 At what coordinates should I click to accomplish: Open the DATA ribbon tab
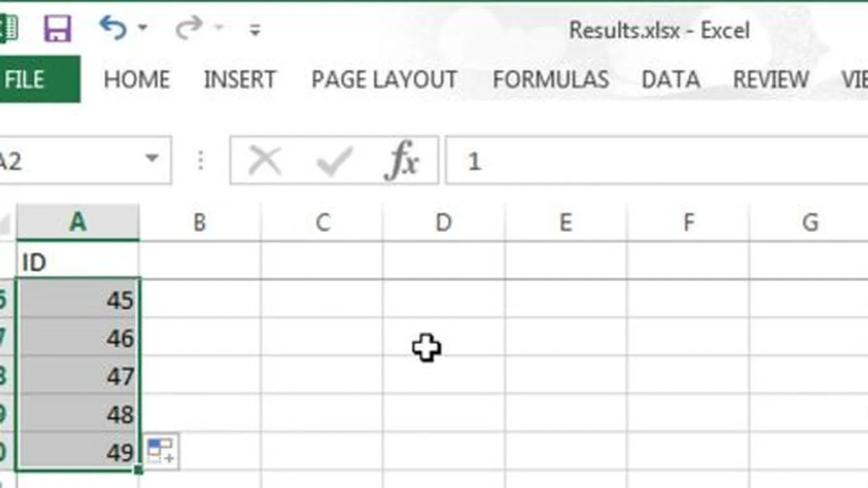tap(670, 79)
